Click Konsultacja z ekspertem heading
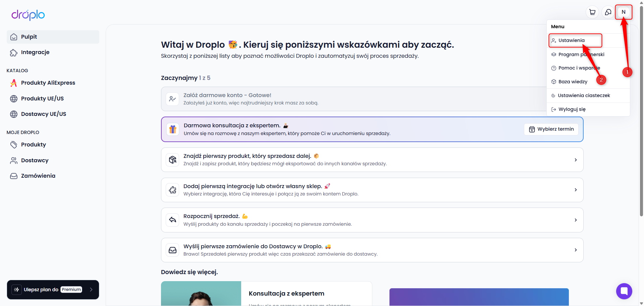Viewport: 644px width, 306px height. 286,294
